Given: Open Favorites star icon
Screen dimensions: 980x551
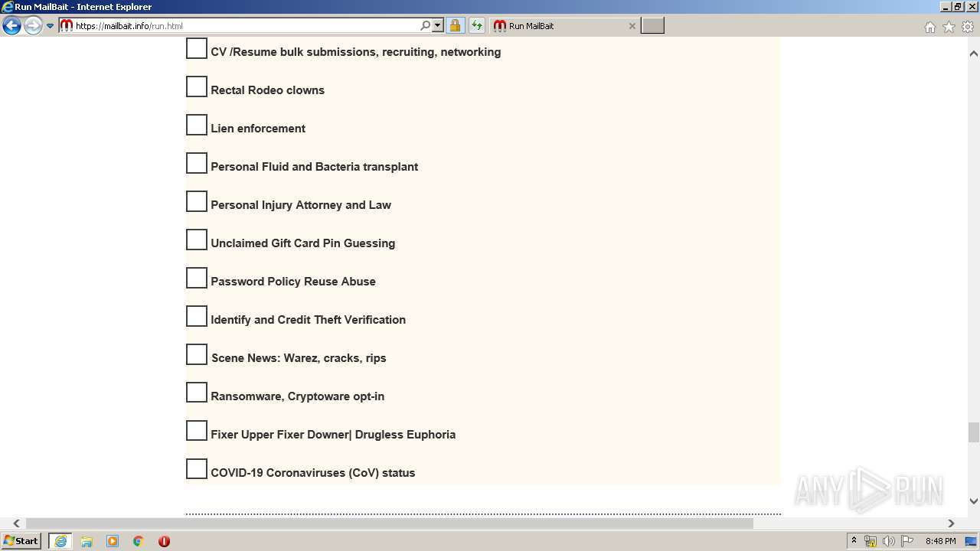Looking at the screenshot, I should [949, 27].
